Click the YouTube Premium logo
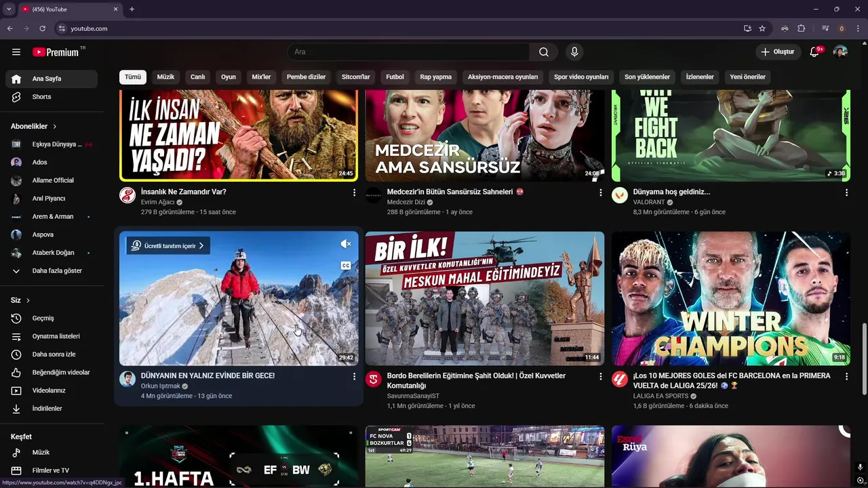This screenshot has width=868, height=488. tap(56, 52)
